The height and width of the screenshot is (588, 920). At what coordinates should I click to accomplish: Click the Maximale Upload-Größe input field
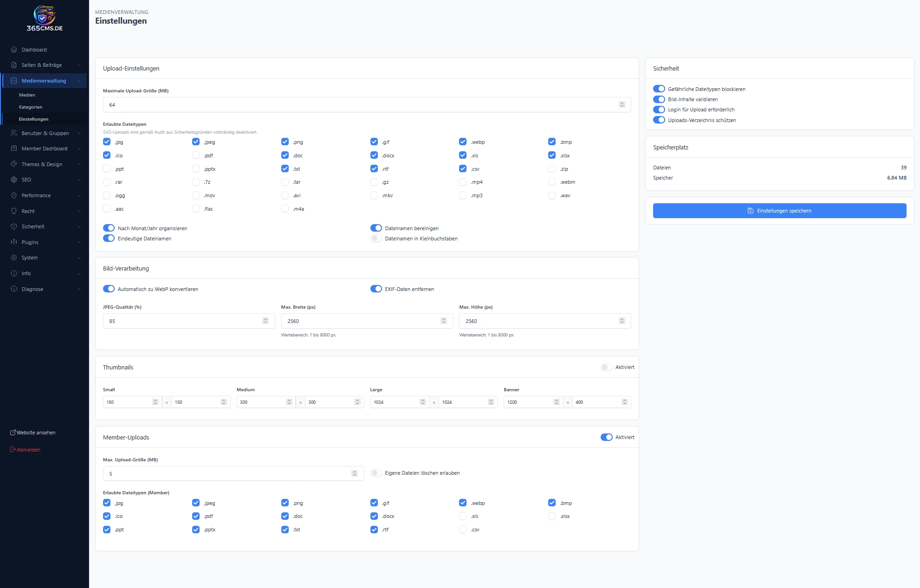(x=362, y=105)
